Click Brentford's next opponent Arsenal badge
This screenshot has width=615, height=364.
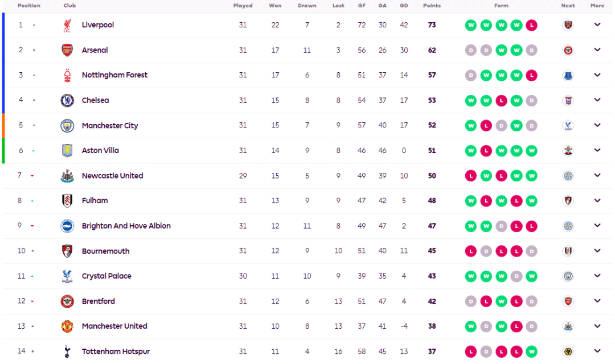click(x=568, y=301)
